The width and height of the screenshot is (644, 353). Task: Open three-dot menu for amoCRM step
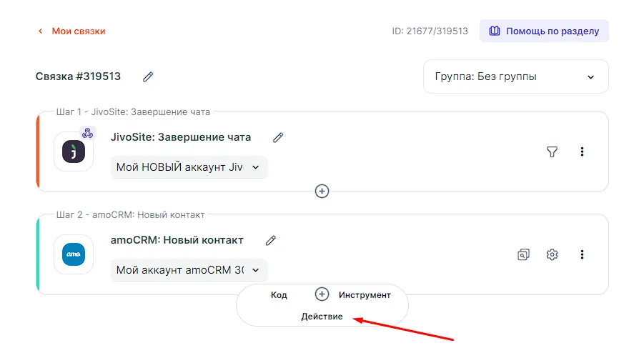(582, 254)
